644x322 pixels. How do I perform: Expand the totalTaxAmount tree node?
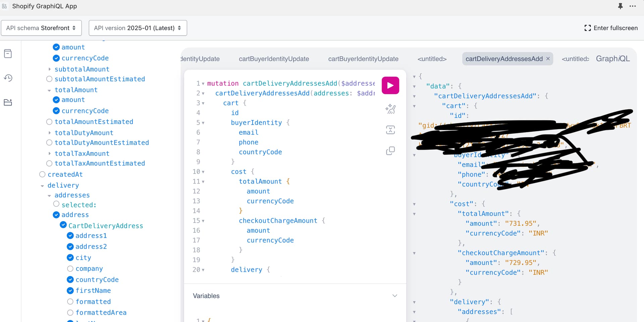pos(50,153)
